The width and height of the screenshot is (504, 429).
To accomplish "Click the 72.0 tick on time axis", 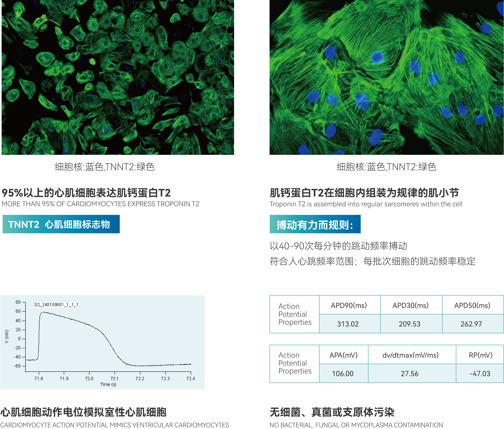I will (89, 379).
